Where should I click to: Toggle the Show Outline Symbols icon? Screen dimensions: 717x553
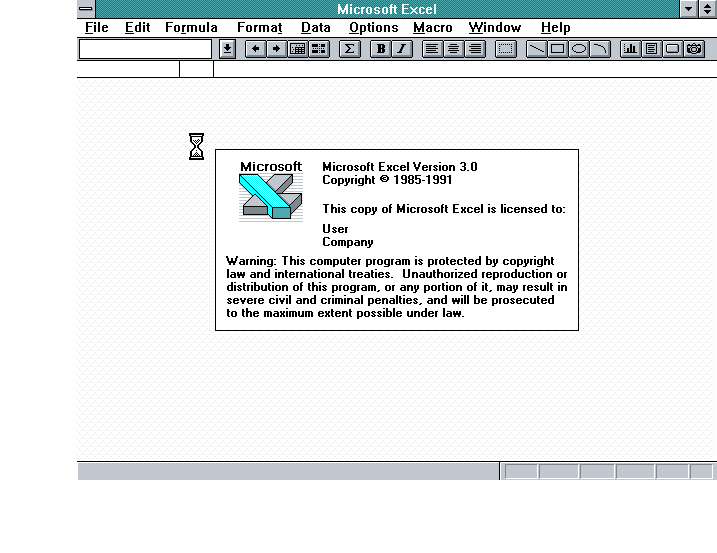298,49
